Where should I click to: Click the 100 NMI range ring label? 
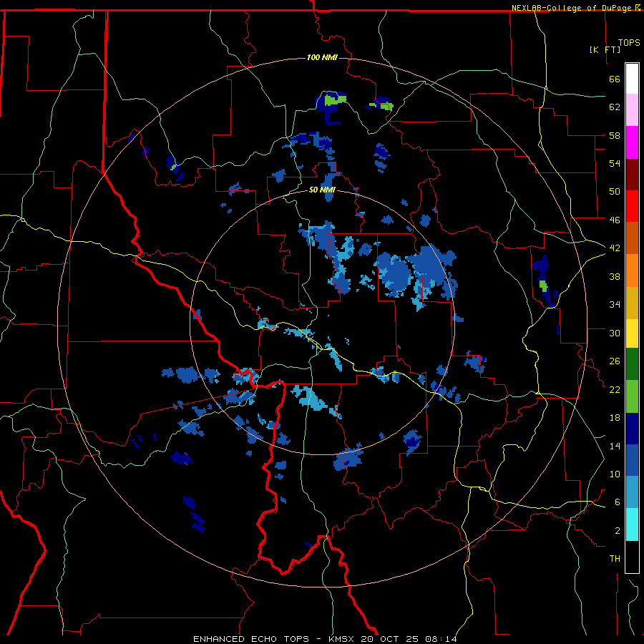click(x=322, y=57)
